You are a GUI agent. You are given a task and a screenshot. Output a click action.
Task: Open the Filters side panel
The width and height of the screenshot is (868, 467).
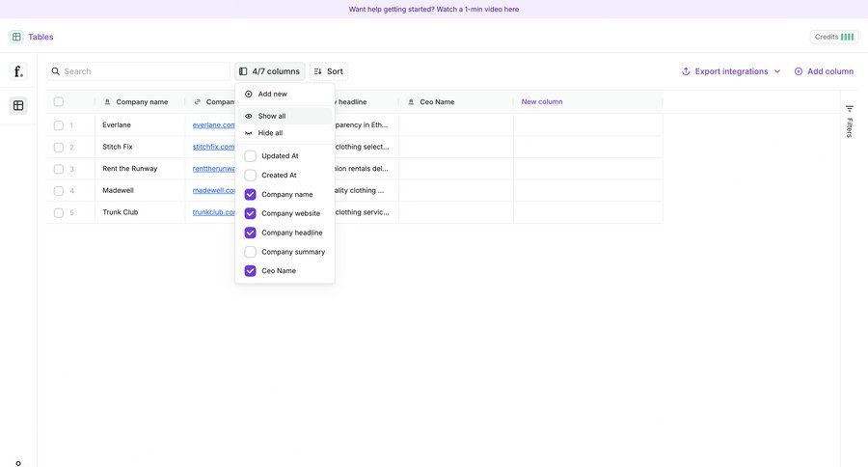click(x=849, y=121)
